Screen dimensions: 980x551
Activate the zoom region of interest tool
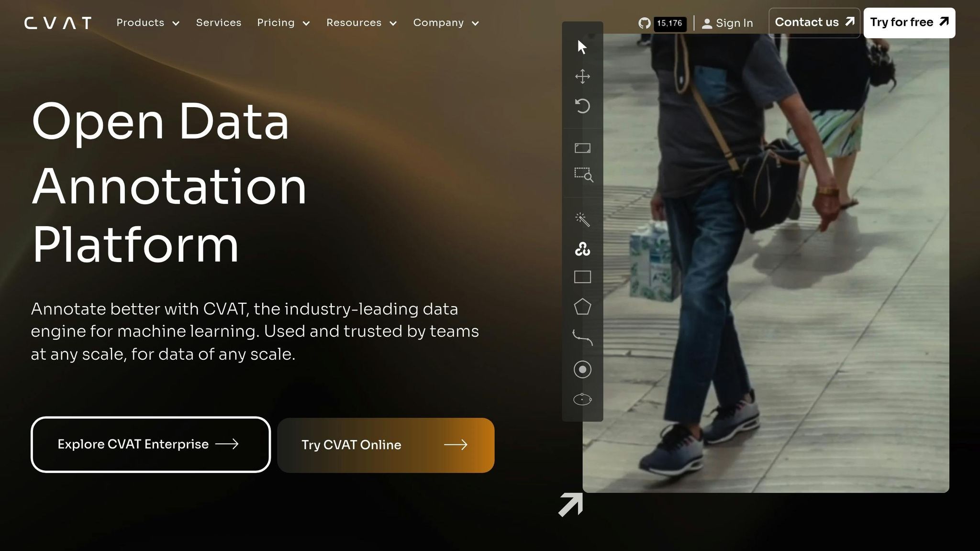coord(583,175)
